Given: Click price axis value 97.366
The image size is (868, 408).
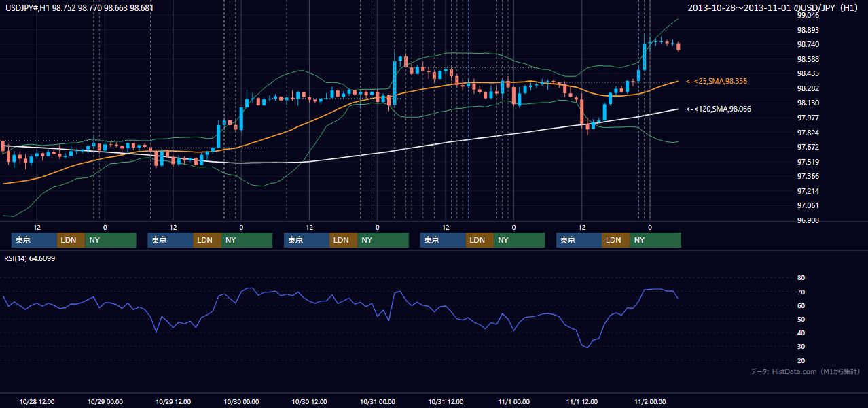Looking at the screenshot, I should point(810,176).
